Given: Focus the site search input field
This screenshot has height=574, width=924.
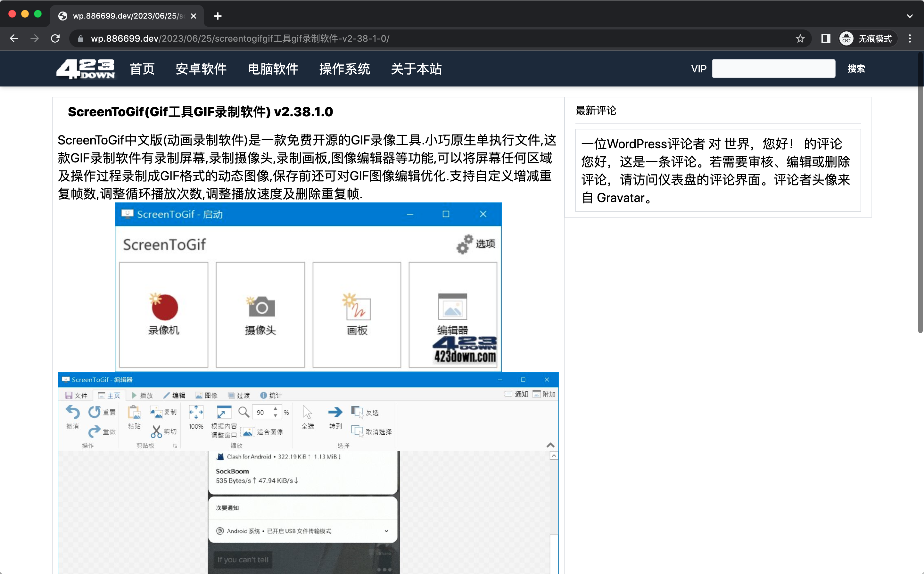Looking at the screenshot, I should coord(773,69).
